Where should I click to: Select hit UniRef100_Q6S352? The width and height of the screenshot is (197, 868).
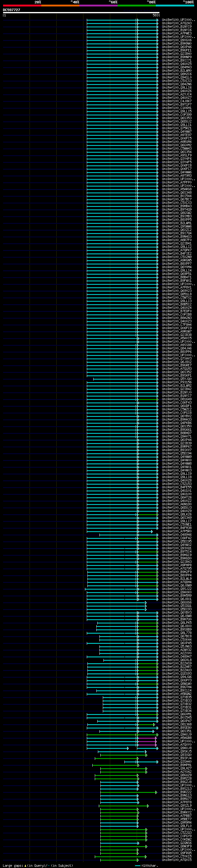click(176, 372)
